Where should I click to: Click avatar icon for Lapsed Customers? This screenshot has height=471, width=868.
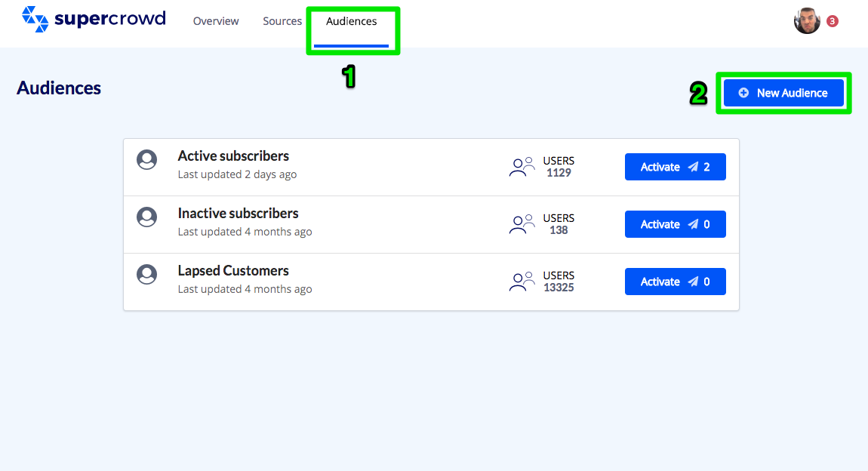click(146, 274)
